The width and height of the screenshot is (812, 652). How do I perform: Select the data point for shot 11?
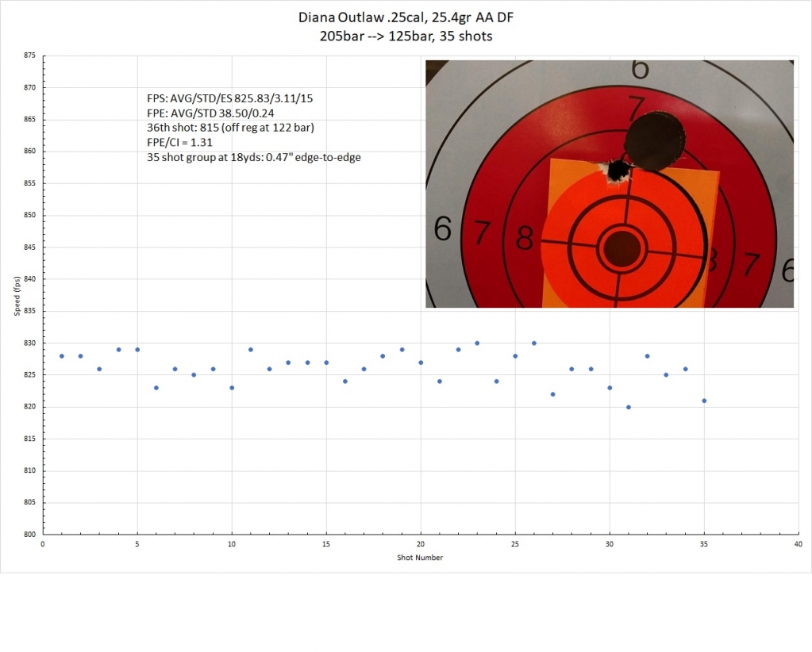pyautogui.click(x=251, y=350)
